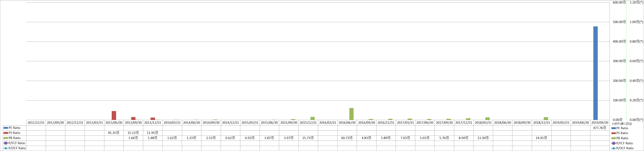This screenshot has width=644, height=151.
Task: Click the red PS Ratio swatch in the right-side legend
Action: tap(614, 133)
